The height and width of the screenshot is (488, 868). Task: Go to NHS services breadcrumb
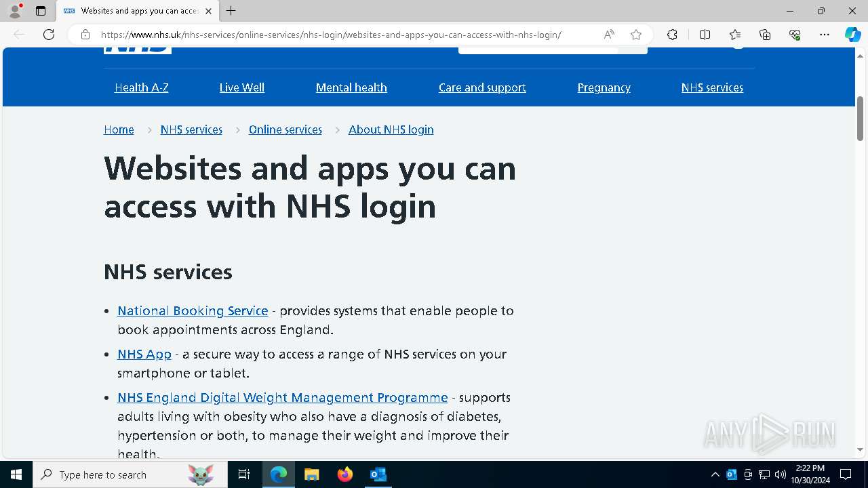(191, 129)
